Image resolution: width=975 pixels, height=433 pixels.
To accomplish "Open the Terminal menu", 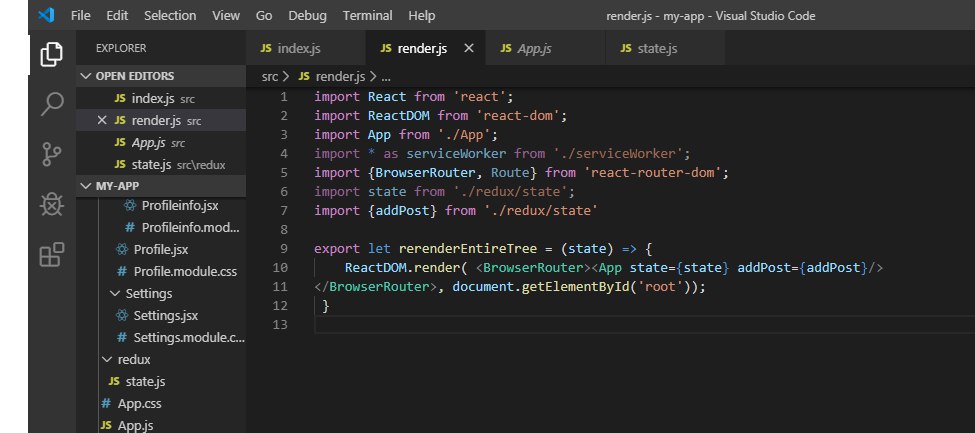I will [367, 16].
